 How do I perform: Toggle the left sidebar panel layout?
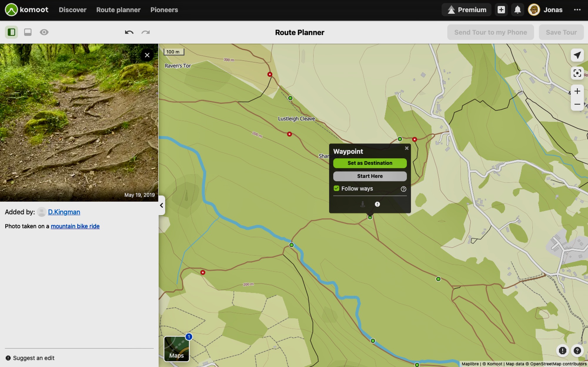11,32
